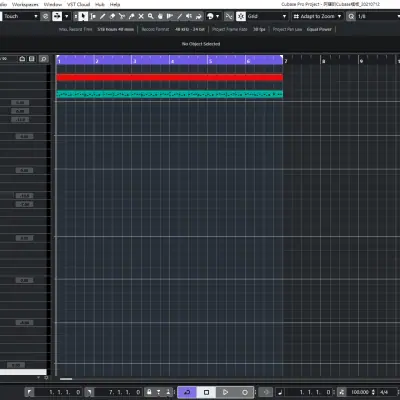Viewport: 400px width, 400px height.
Task: Toggle the Punch In button
Action: point(159,392)
